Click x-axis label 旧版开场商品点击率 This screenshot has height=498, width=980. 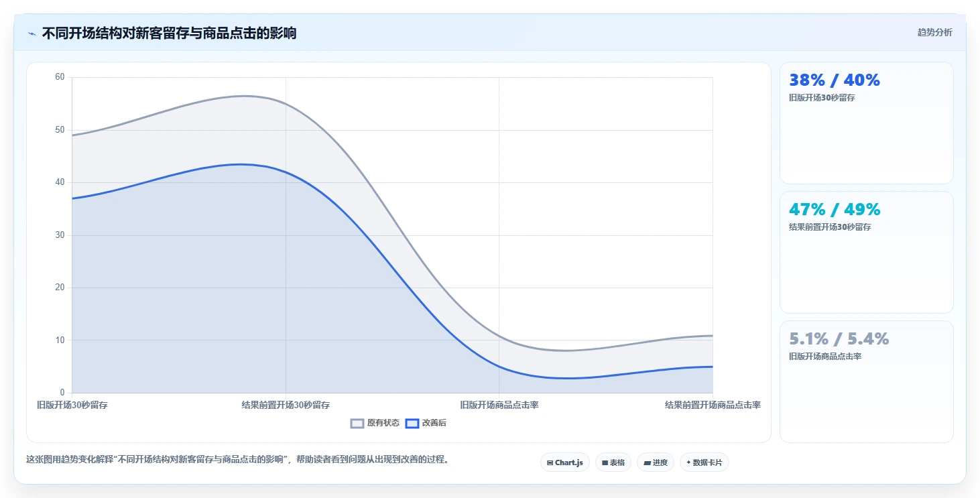point(499,405)
